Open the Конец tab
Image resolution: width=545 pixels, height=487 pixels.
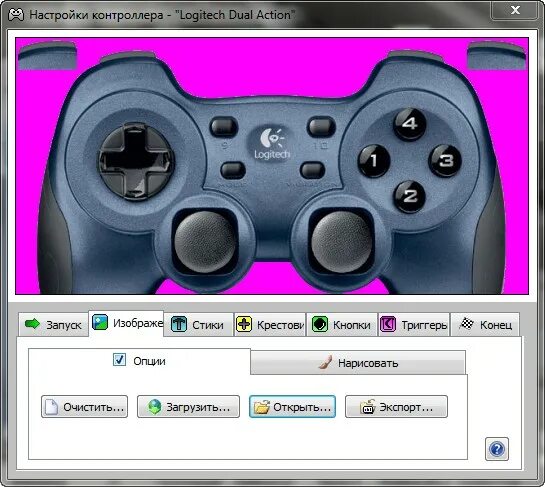pos(486,325)
